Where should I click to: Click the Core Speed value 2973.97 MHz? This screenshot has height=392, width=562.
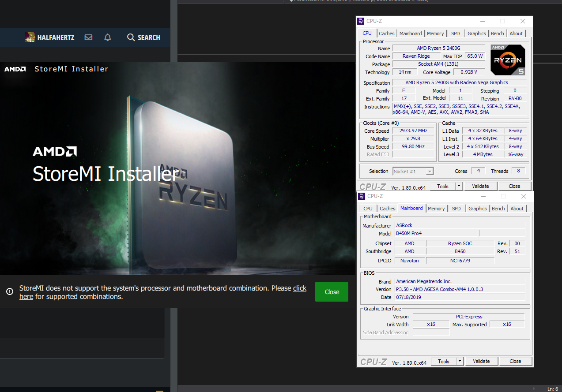[413, 131]
